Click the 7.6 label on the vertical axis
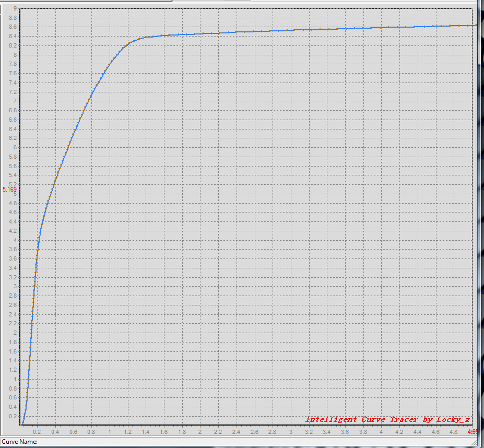 pyautogui.click(x=13, y=73)
